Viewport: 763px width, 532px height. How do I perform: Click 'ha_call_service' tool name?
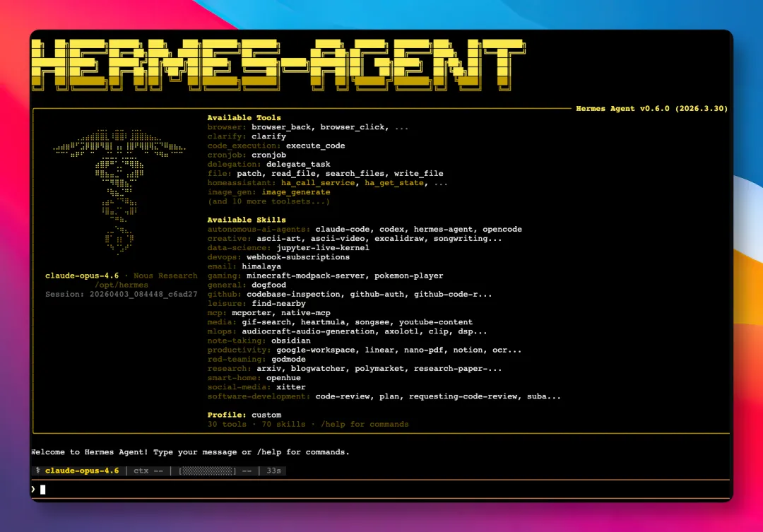pos(318,182)
